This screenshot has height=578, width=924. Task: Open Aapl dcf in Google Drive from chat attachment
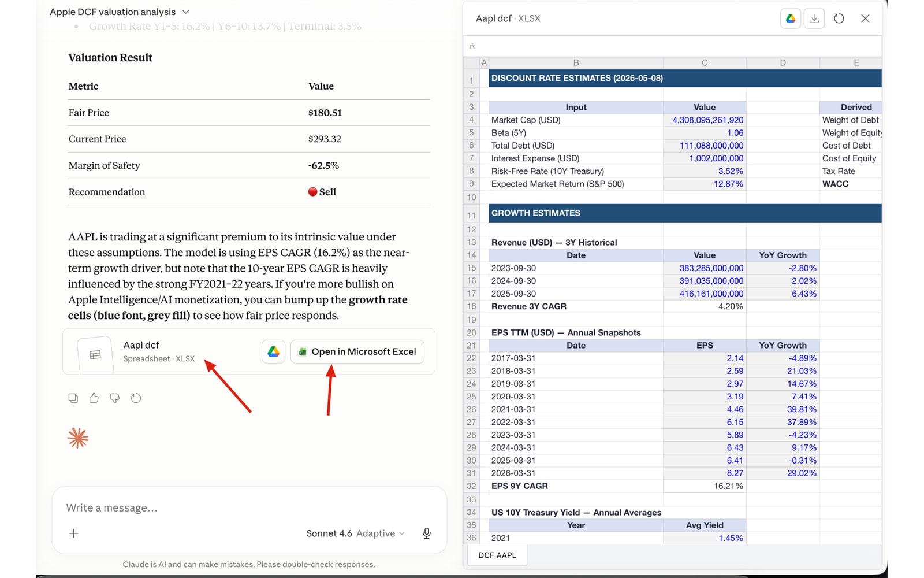(273, 351)
